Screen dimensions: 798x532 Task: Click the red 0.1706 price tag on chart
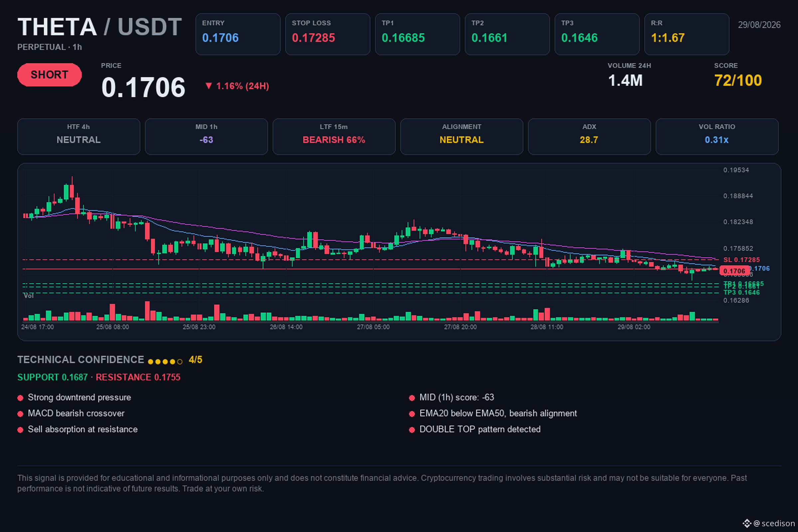[x=734, y=271]
